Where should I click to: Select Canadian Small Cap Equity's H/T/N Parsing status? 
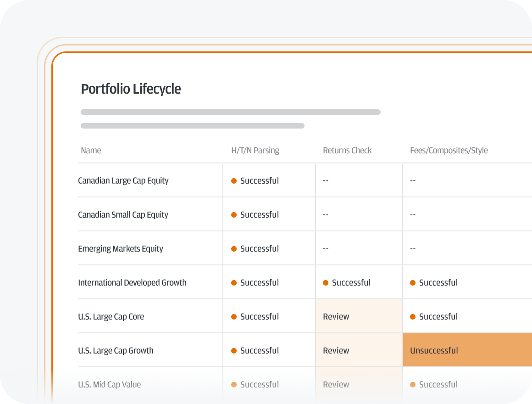(x=255, y=214)
